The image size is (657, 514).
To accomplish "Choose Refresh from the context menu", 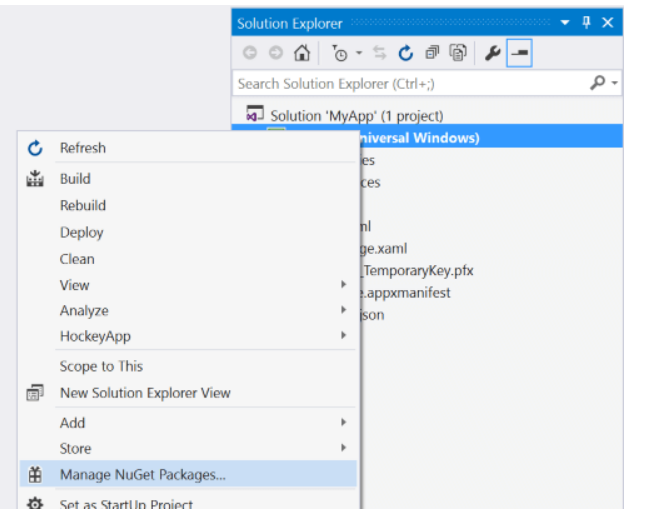I will click(x=188, y=148).
